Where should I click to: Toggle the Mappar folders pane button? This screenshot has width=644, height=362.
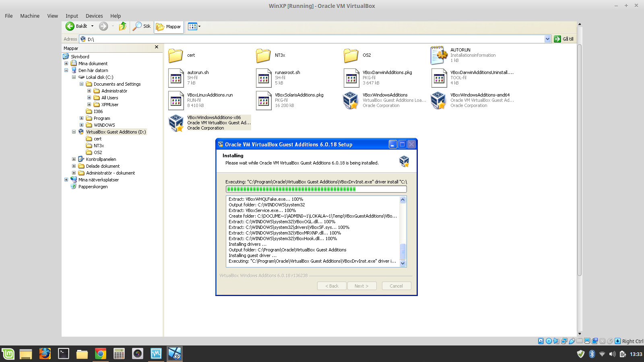click(169, 27)
